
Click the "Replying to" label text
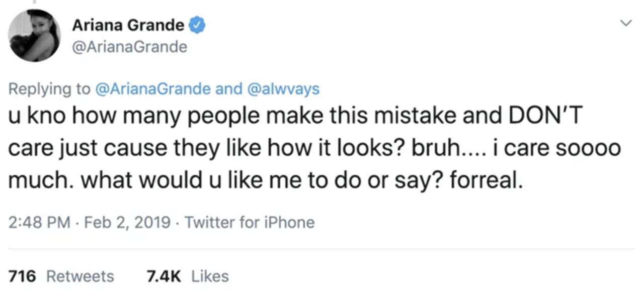tap(49, 89)
